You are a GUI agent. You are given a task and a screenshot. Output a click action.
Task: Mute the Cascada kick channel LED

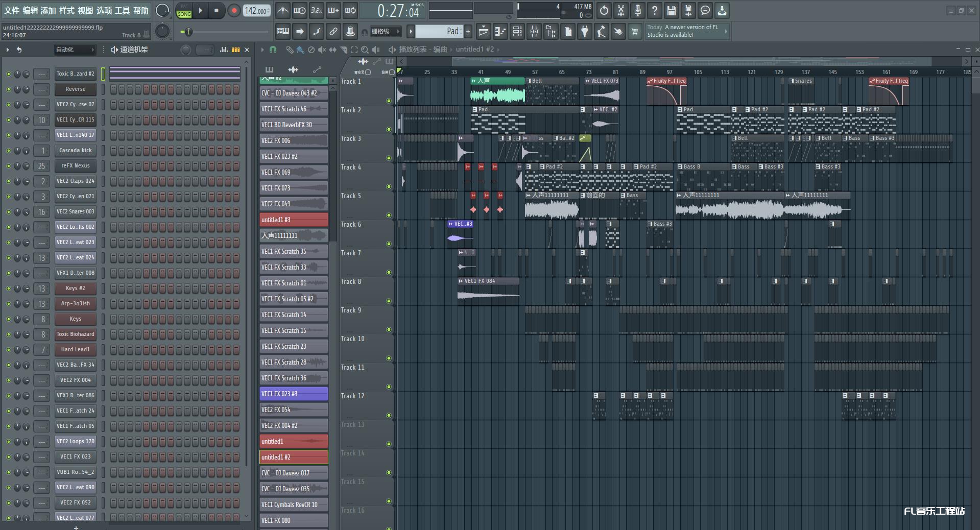[x=8, y=151]
